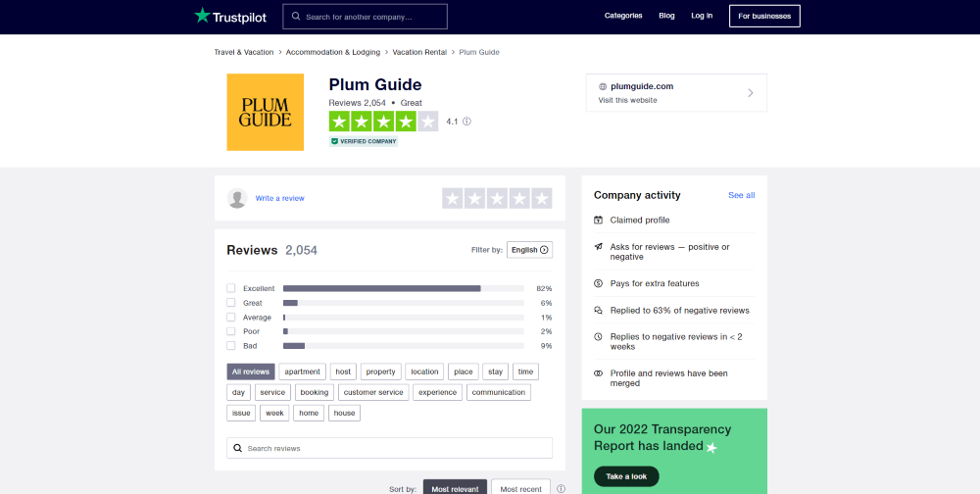The height and width of the screenshot is (494, 980).
Task: Click Take a look on transparency banner
Action: pyautogui.click(x=626, y=476)
